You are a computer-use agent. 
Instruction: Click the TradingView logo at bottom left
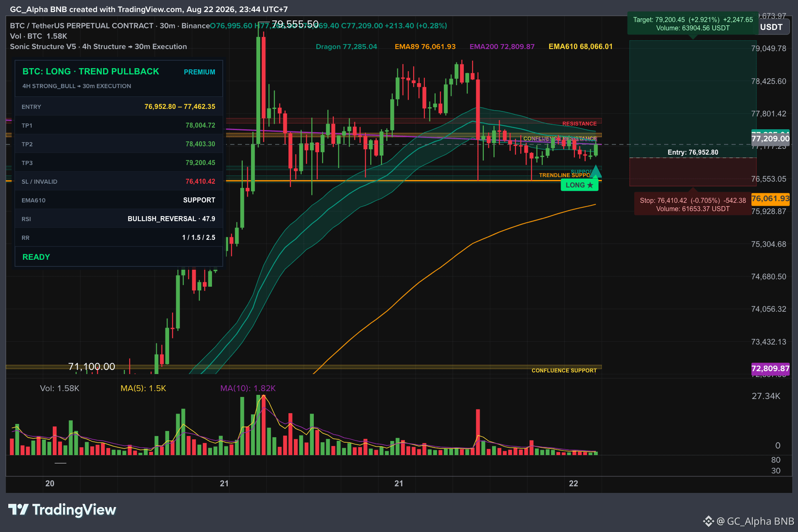(x=62, y=510)
